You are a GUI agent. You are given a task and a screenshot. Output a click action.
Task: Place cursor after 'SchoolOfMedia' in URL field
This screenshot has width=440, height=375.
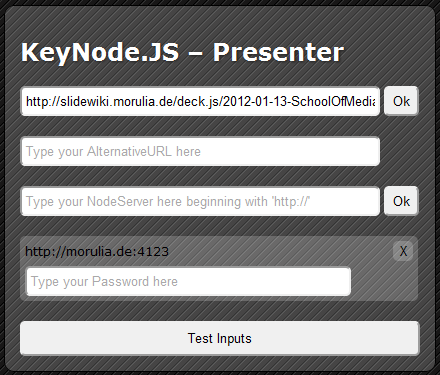[x=376, y=101]
